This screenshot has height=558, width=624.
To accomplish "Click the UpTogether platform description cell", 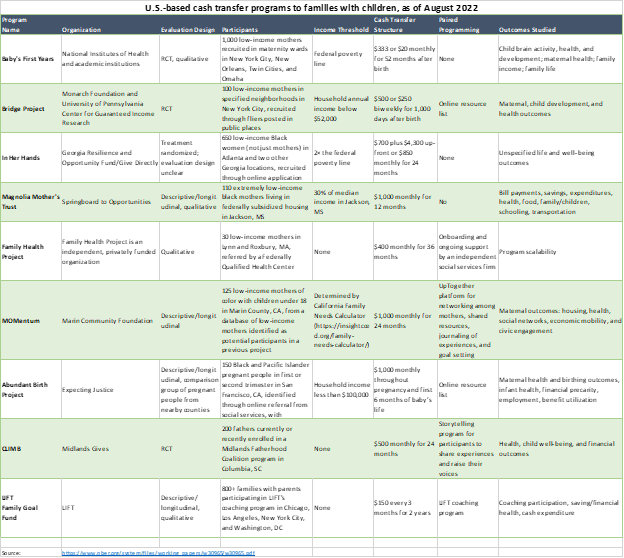I will click(x=467, y=320).
